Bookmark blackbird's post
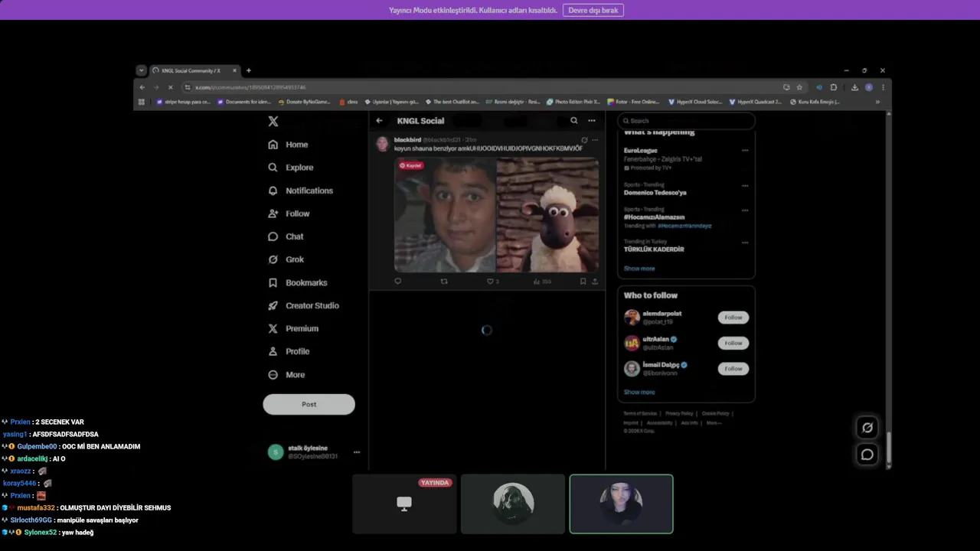 [x=583, y=282]
